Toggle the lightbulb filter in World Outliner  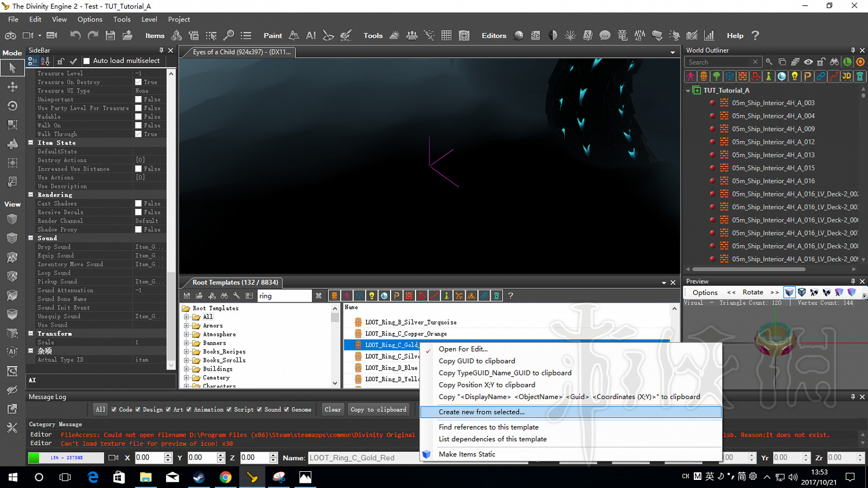[x=795, y=76]
